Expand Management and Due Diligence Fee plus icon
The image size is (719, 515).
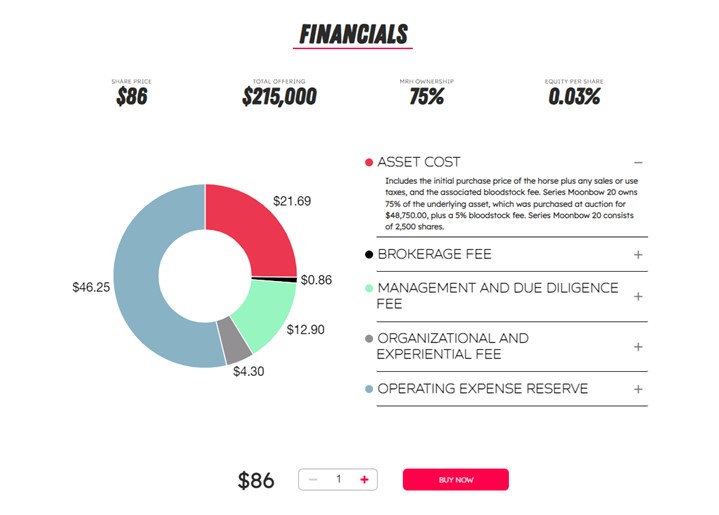(x=638, y=296)
